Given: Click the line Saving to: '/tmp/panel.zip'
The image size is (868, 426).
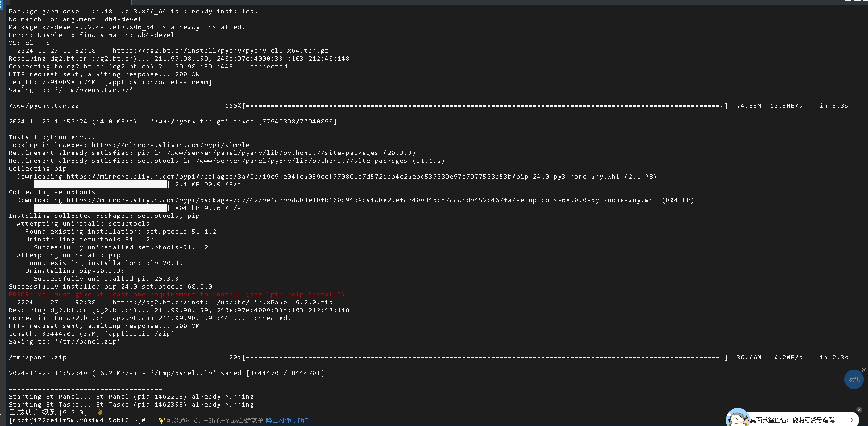Looking at the screenshot, I should tap(64, 341).
